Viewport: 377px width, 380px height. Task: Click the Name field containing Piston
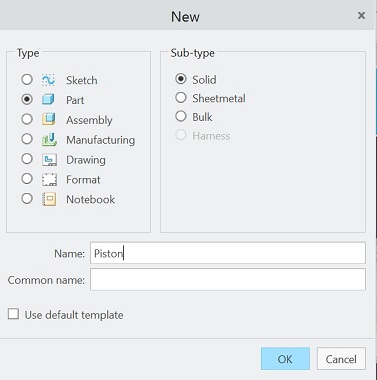coord(228,253)
